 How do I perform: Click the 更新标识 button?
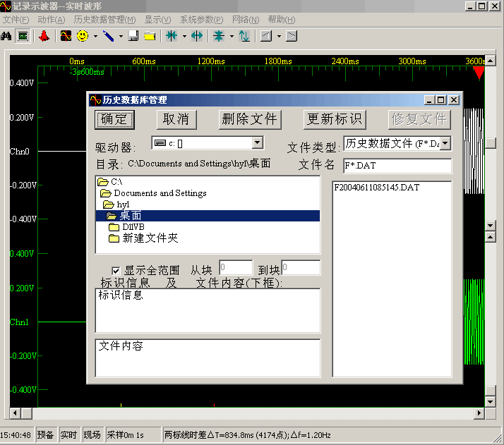click(335, 120)
